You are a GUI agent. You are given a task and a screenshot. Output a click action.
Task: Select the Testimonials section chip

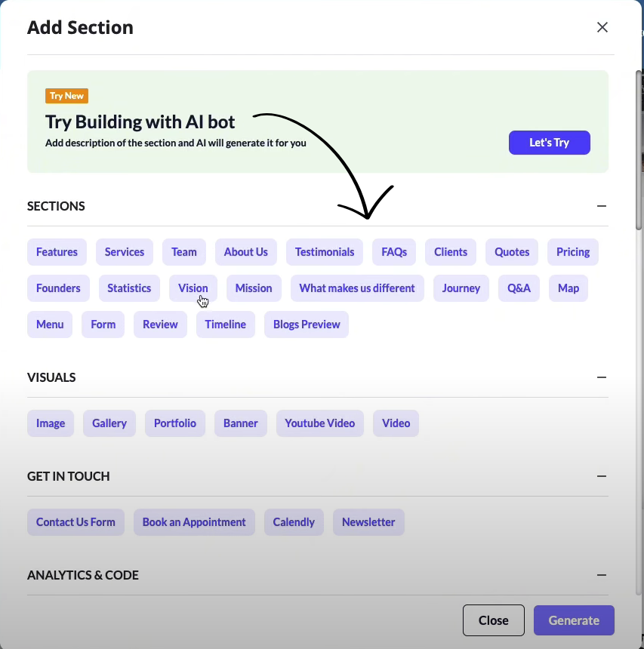pos(325,252)
